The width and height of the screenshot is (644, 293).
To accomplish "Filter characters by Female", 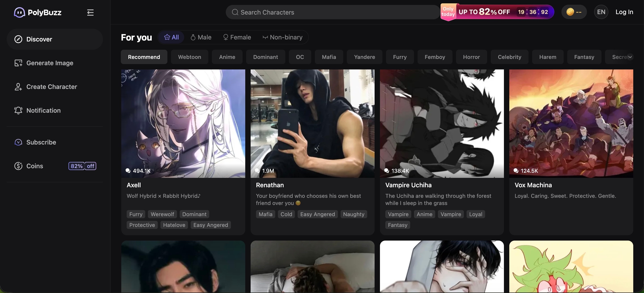I will click(x=237, y=37).
